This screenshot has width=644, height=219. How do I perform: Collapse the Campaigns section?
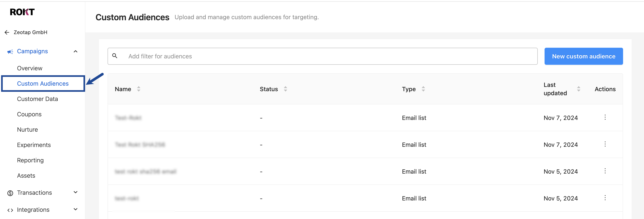coord(76,51)
